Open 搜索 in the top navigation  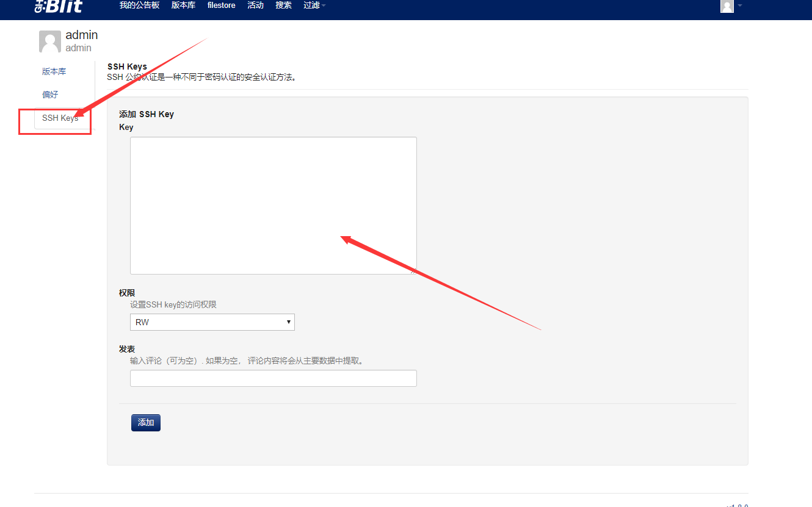(x=283, y=5)
